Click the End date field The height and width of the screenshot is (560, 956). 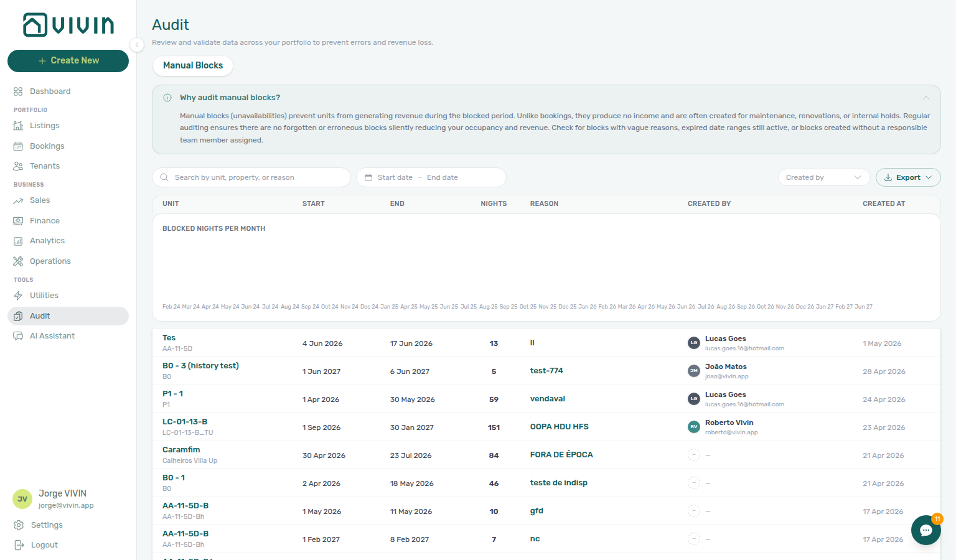pyautogui.click(x=443, y=177)
